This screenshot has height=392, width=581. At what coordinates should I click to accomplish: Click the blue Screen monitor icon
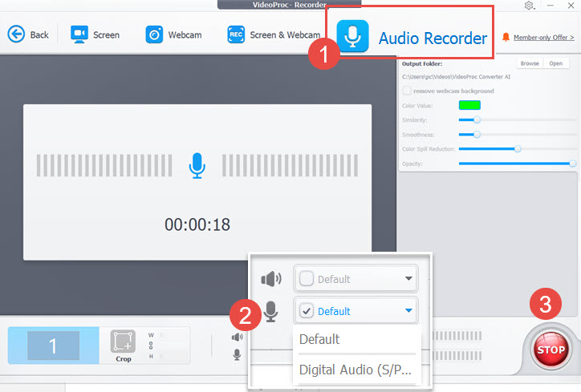pos(79,34)
